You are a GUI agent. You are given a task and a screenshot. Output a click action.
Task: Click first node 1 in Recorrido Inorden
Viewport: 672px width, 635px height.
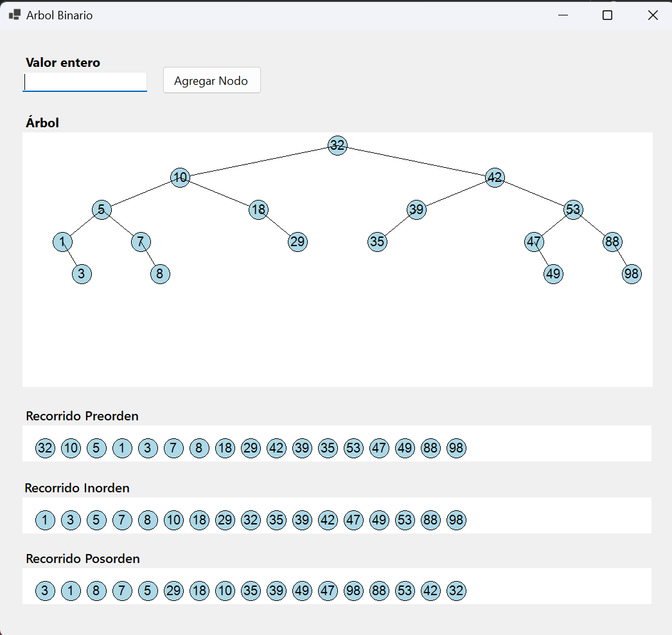point(45,520)
